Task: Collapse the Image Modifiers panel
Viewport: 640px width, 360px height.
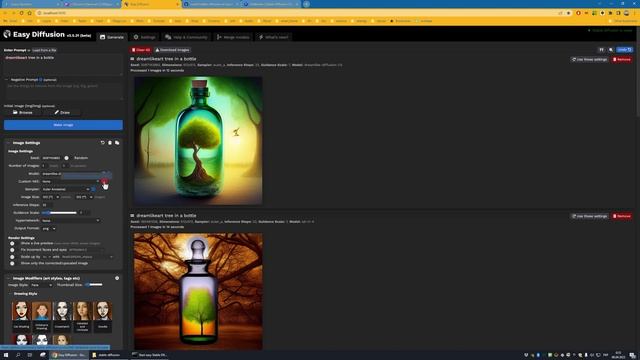Action: [8, 278]
